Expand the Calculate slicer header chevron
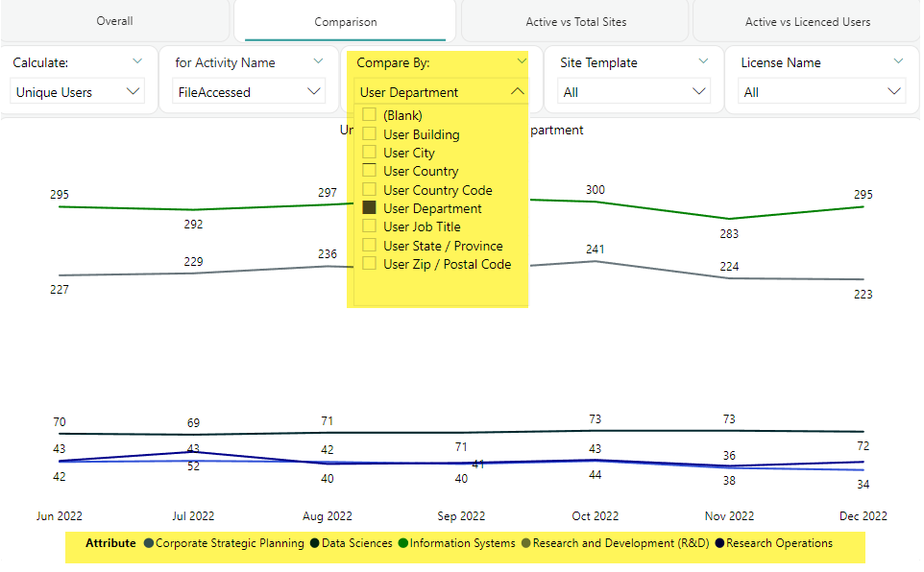This screenshot has height=572, width=924. [x=137, y=61]
